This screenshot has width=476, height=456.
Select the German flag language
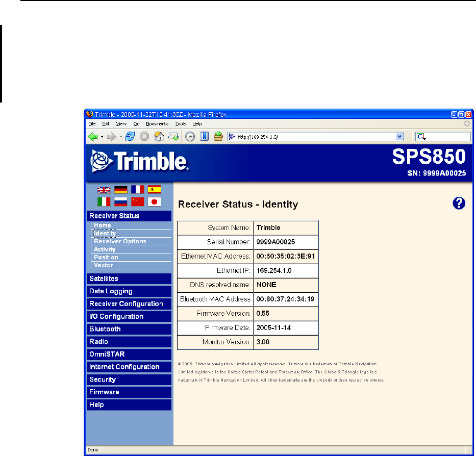[121, 190]
